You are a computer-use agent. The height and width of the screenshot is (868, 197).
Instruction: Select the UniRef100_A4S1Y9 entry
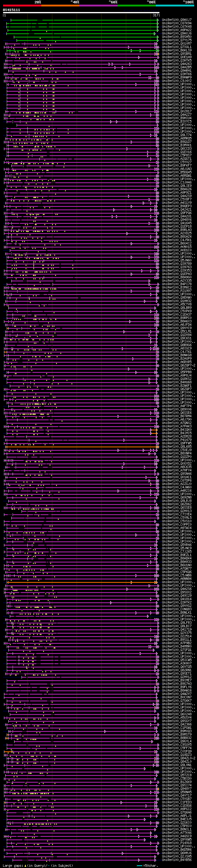point(177,203)
